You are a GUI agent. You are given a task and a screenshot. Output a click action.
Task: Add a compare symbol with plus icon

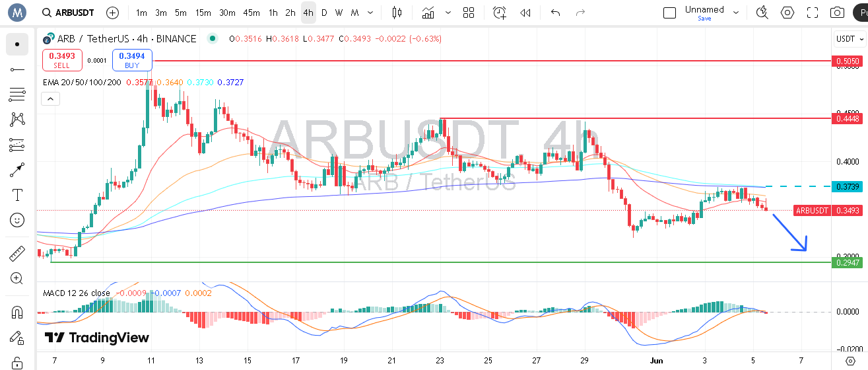point(113,13)
